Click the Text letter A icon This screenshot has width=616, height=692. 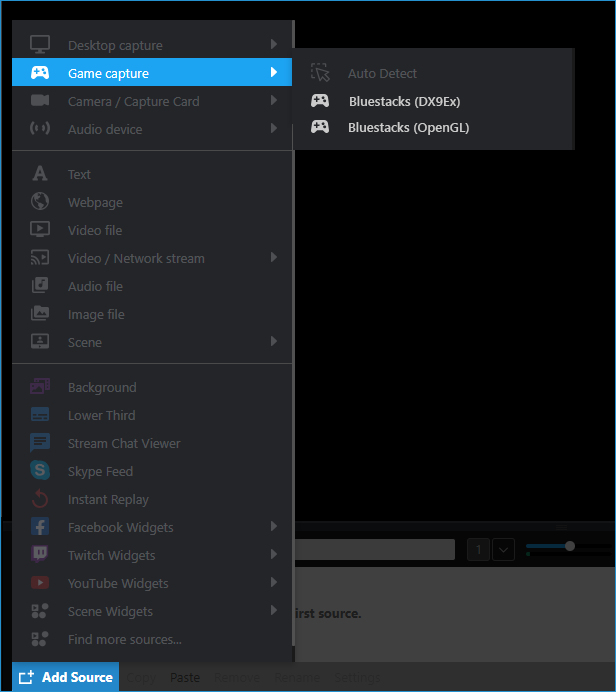click(x=40, y=173)
